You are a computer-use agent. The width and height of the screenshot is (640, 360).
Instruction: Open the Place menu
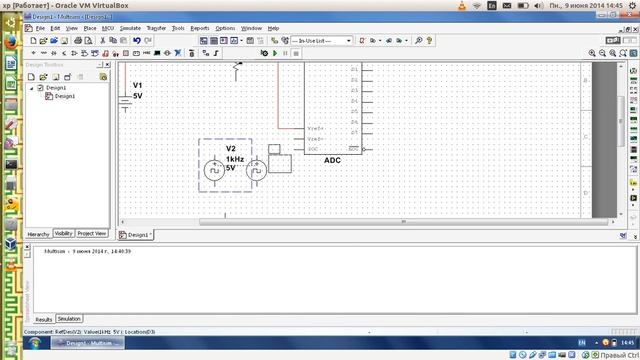click(x=90, y=28)
